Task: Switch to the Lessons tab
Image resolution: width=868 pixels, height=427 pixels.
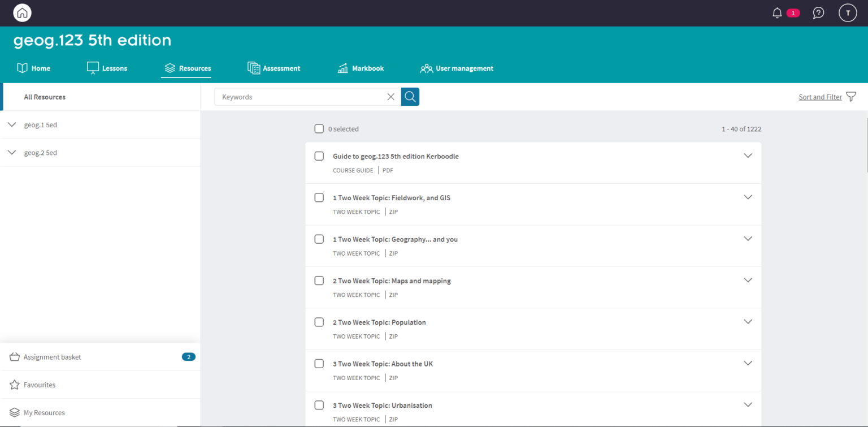Action: pos(107,68)
